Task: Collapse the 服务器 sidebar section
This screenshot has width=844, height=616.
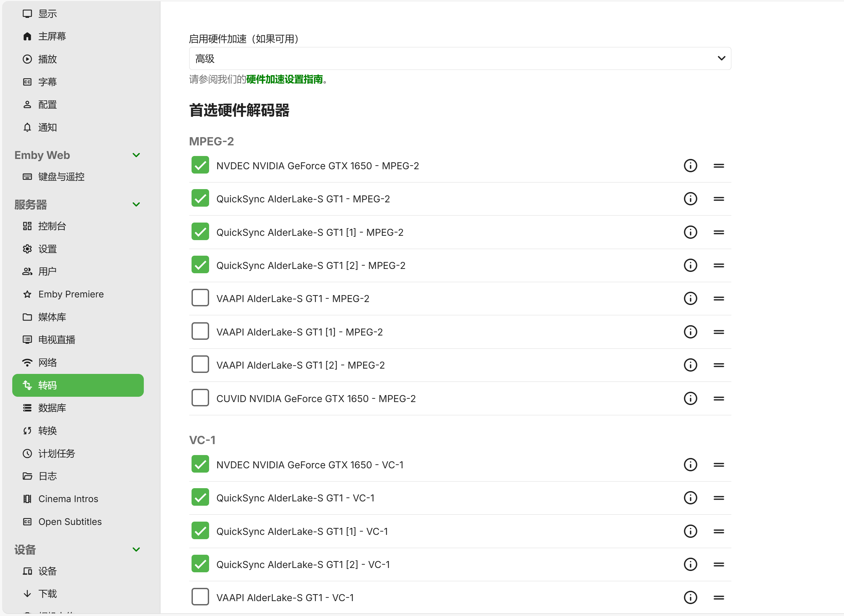Action: click(136, 204)
